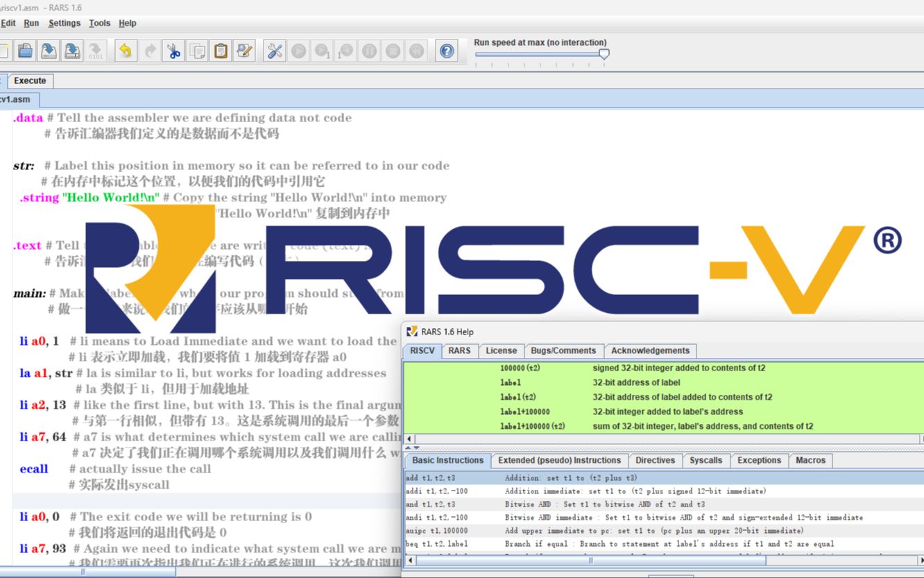Open the Run menu
Viewport: 924px width, 578px height.
click(31, 23)
